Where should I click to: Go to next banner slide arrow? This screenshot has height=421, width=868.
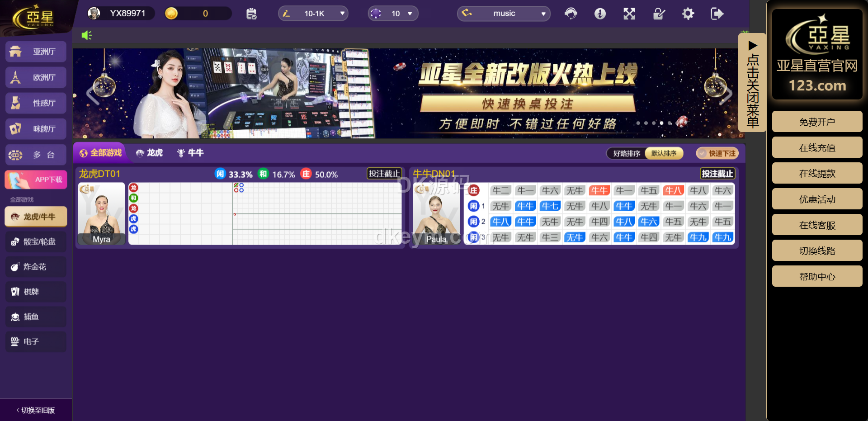[725, 94]
